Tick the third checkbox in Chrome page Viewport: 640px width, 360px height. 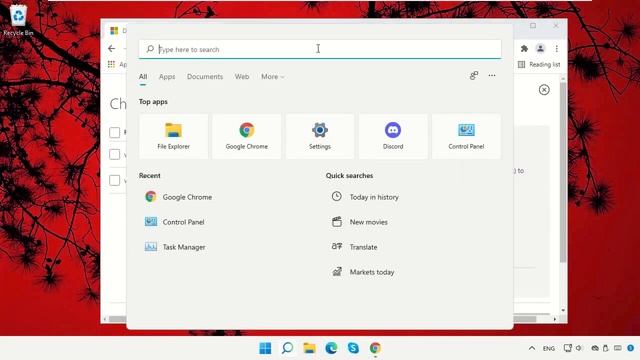(115, 180)
